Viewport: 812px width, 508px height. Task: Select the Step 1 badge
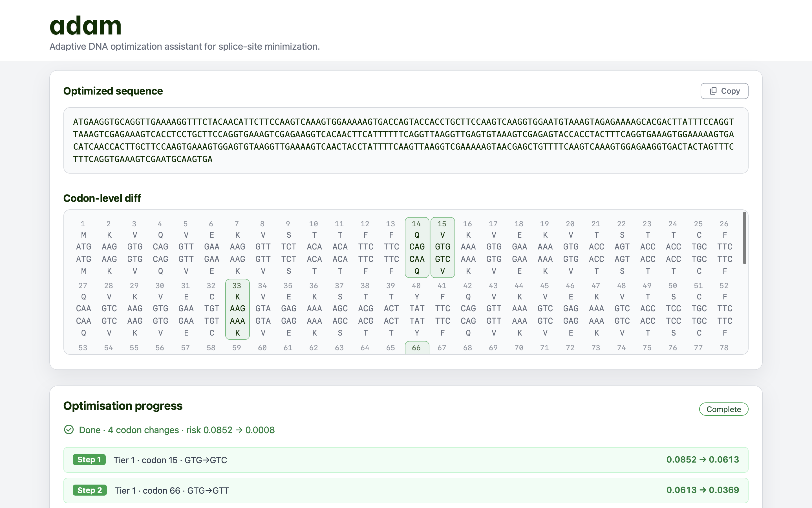[89, 460]
